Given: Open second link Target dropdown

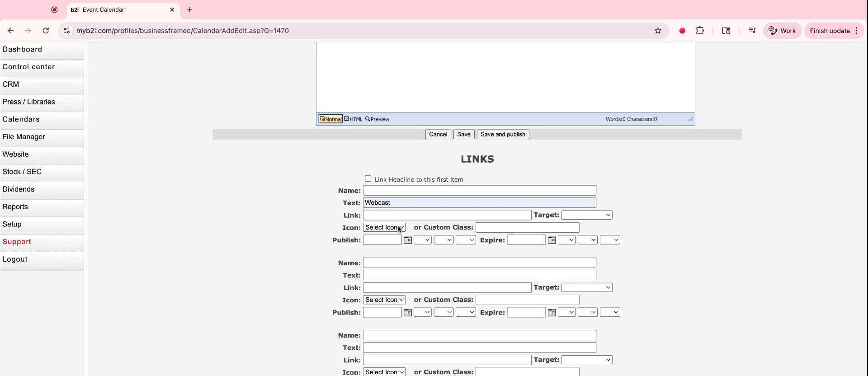Looking at the screenshot, I should pyautogui.click(x=587, y=287).
